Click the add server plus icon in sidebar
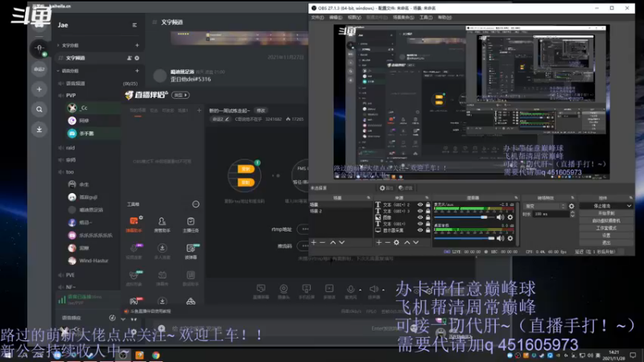 pyautogui.click(x=39, y=89)
